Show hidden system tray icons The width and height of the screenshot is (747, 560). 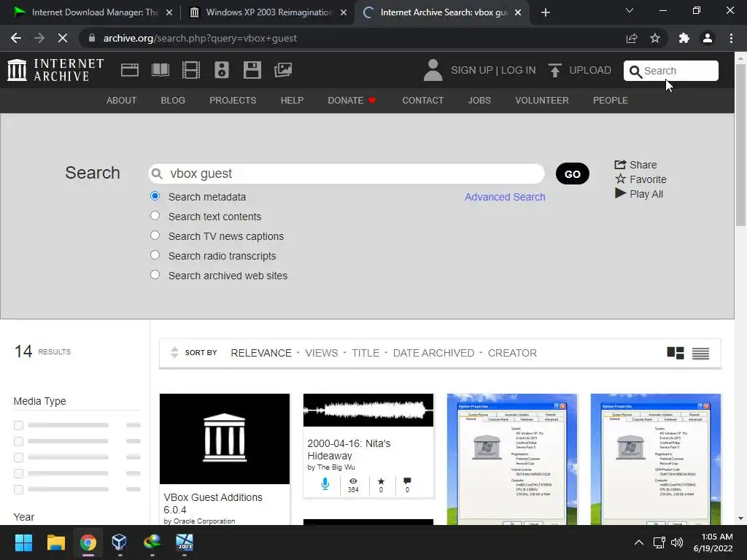(x=639, y=542)
